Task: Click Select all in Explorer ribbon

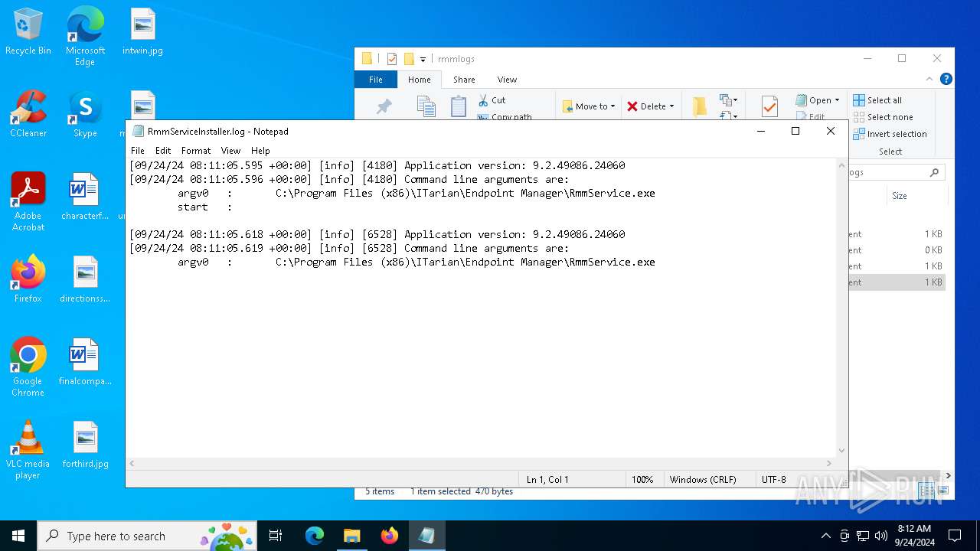Action: (877, 100)
